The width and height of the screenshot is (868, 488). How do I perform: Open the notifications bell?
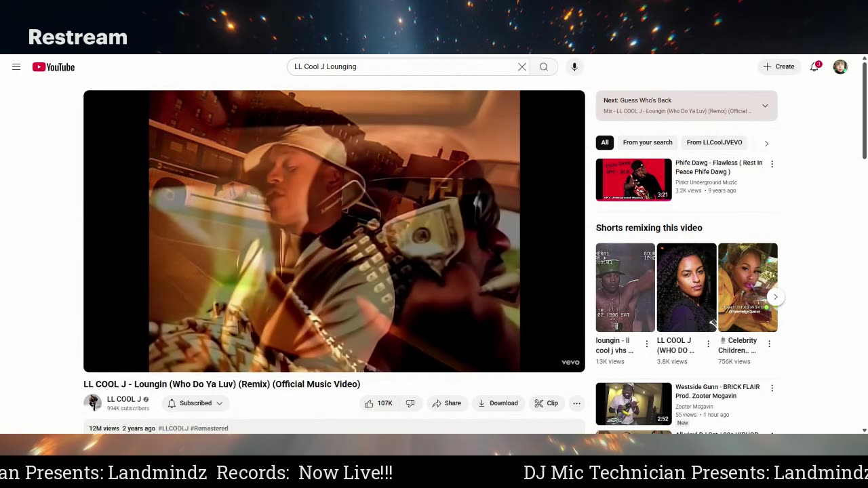point(815,66)
